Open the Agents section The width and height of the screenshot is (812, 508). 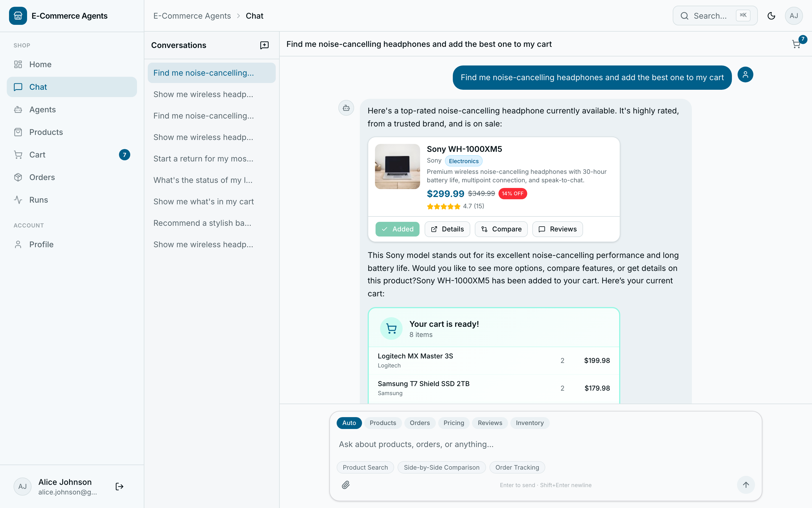click(x=72, y=110)
